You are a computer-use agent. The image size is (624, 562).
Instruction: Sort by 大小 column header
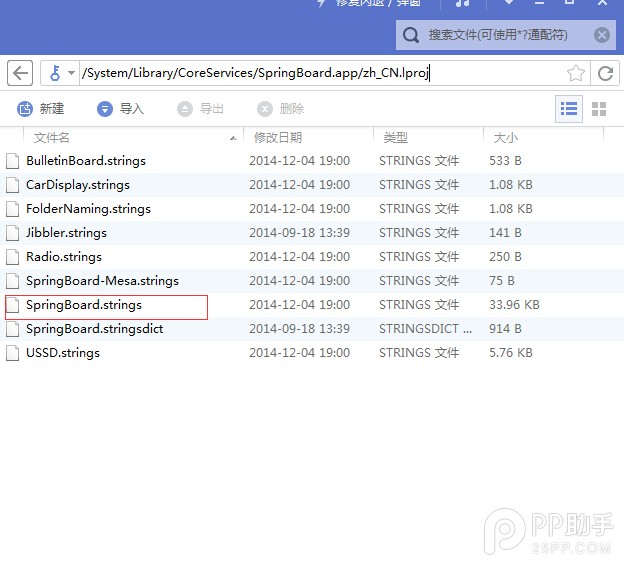click(544, 138)
